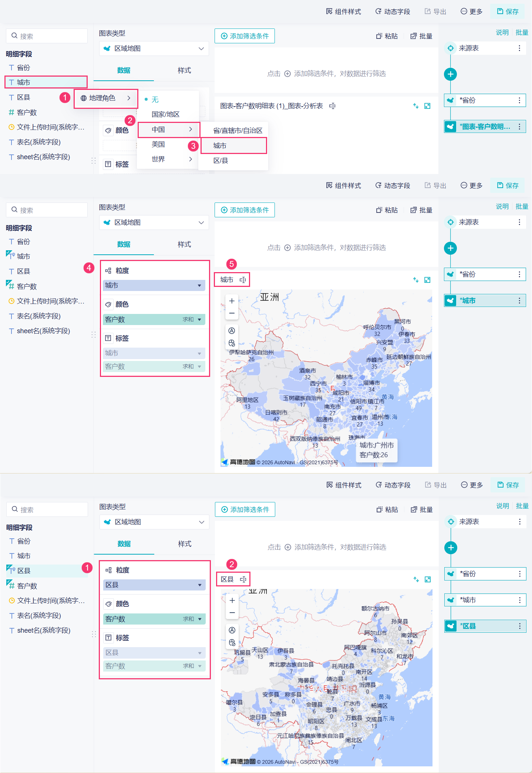Viewport: 532px width, 773px height.
Task: Click top 说明 link
Action: pos(502,33)
